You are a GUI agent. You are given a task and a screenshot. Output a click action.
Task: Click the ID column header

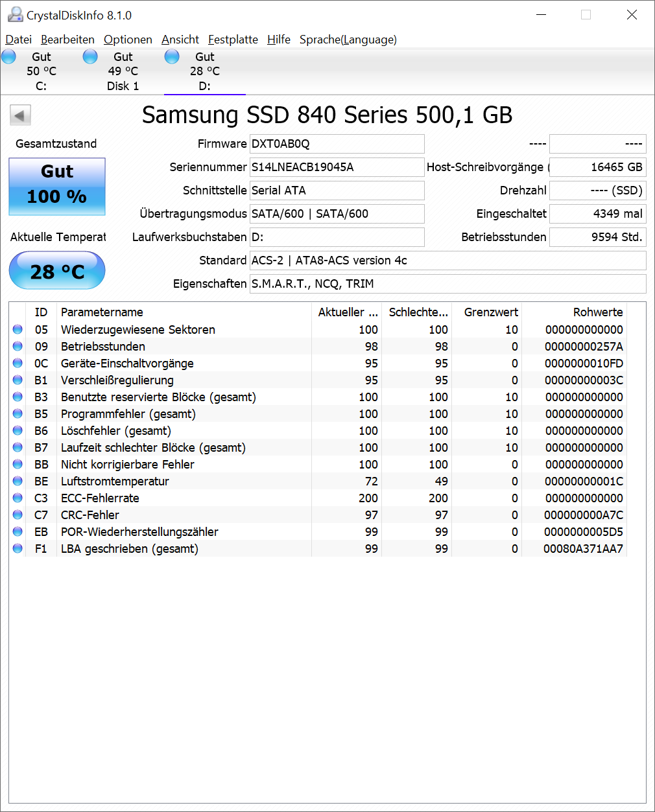42,312
